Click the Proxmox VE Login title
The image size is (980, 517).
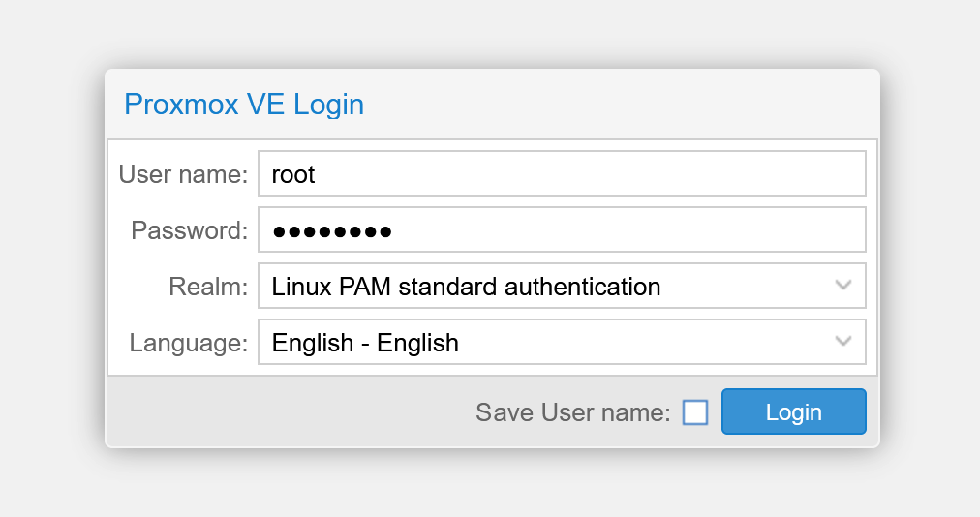[244, 105]
